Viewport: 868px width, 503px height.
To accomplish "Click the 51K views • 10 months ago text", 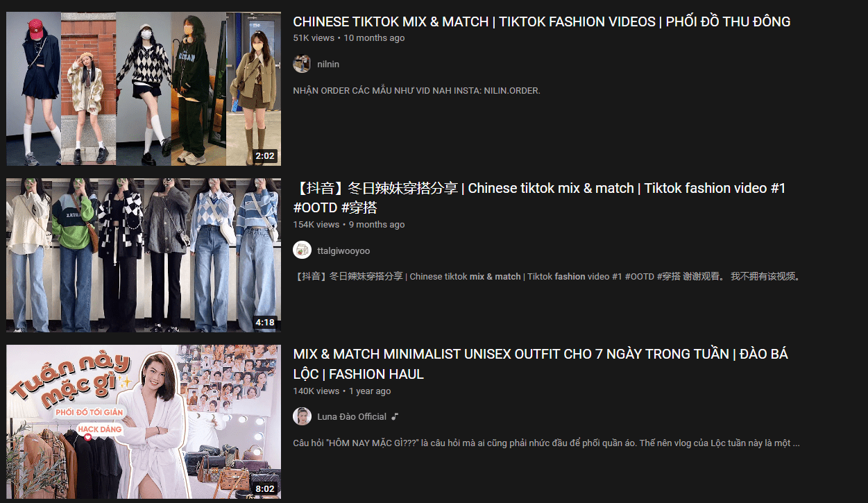I will 349,38.
